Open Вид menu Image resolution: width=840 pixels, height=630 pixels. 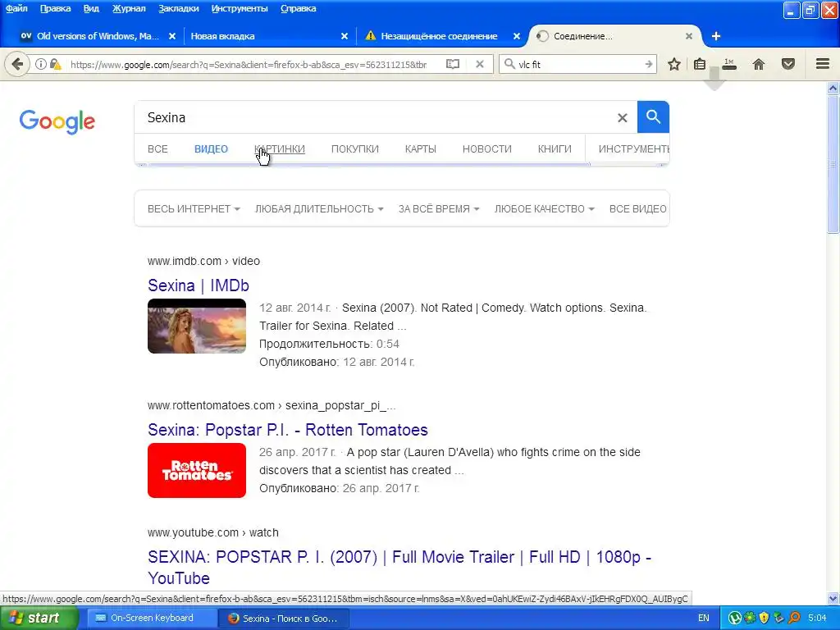coord(91,8)
